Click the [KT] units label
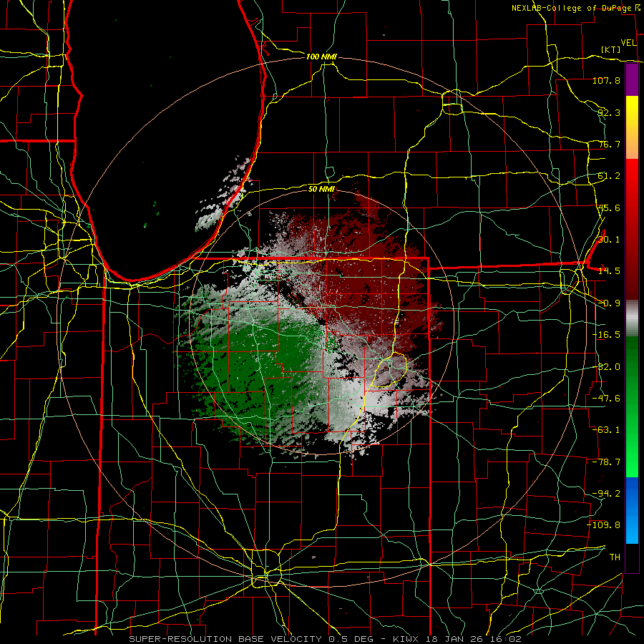This screenshot has height=644, width=644. point(611,49)
